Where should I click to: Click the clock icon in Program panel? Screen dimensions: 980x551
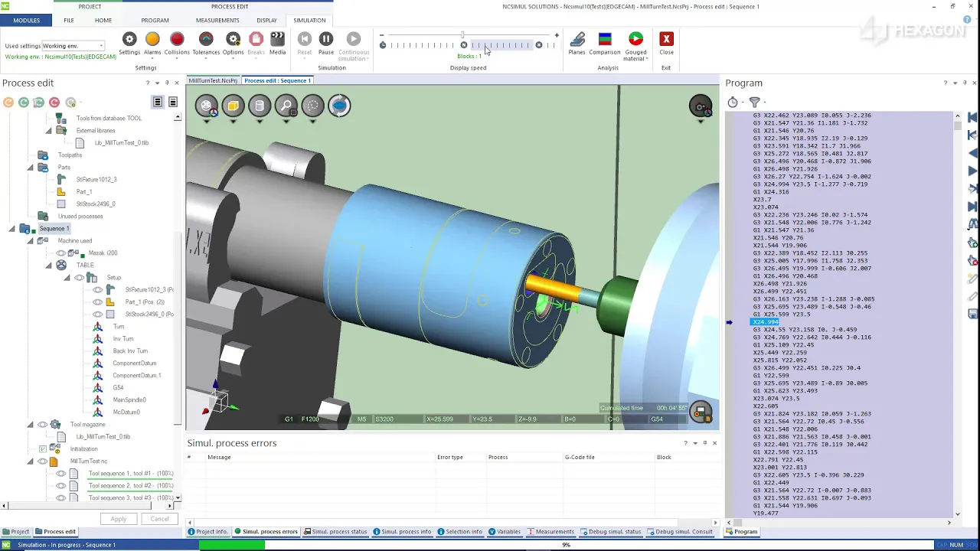[733, 102]
